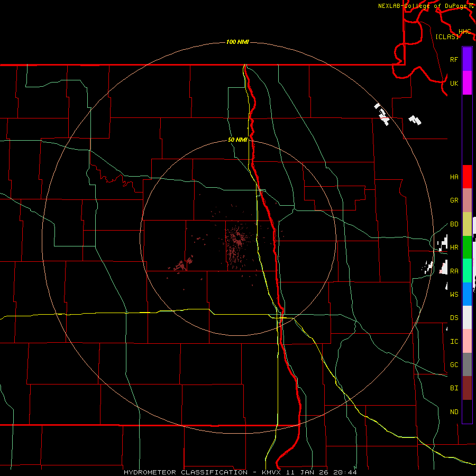The width and height of the screenshot is (476, 476).
Task: Click the 'HYDROMETEOR CLASSIFICATION' caption text
Action: pyautogui.click(x=186, y=472)
